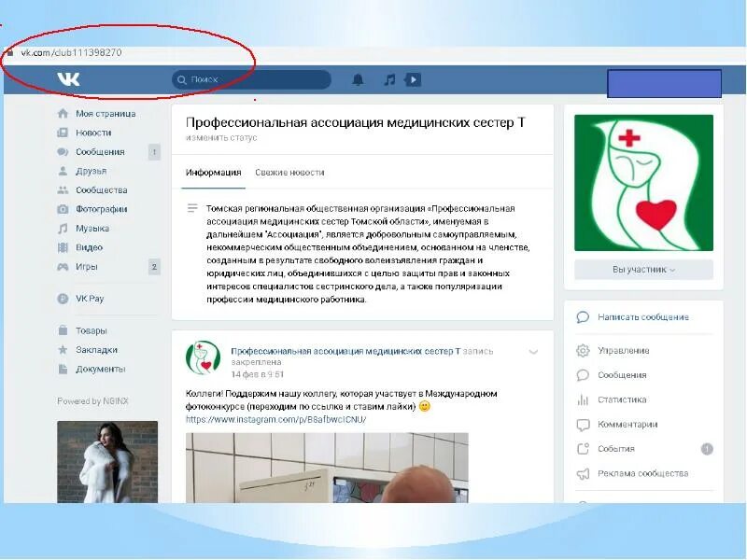Switch to the Свежие новости tab
The width and height of the screenshot is (747, 560).
pyautogui.click(x=289, y=173)
